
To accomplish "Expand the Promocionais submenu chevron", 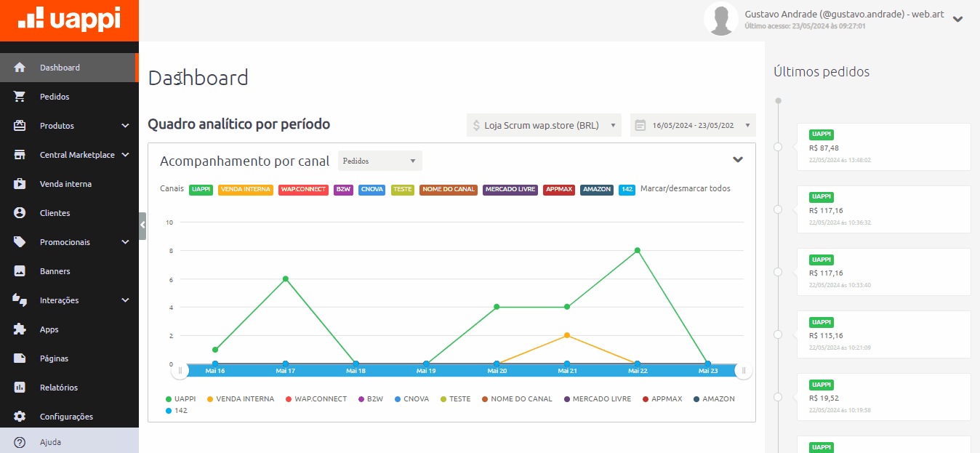I will pos(125,242).
